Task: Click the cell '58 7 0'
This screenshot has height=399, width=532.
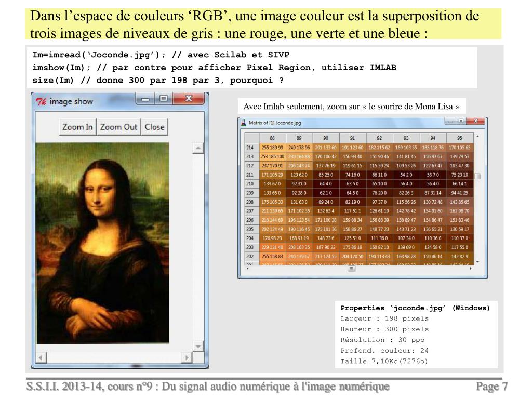Action: pos(433,175)
